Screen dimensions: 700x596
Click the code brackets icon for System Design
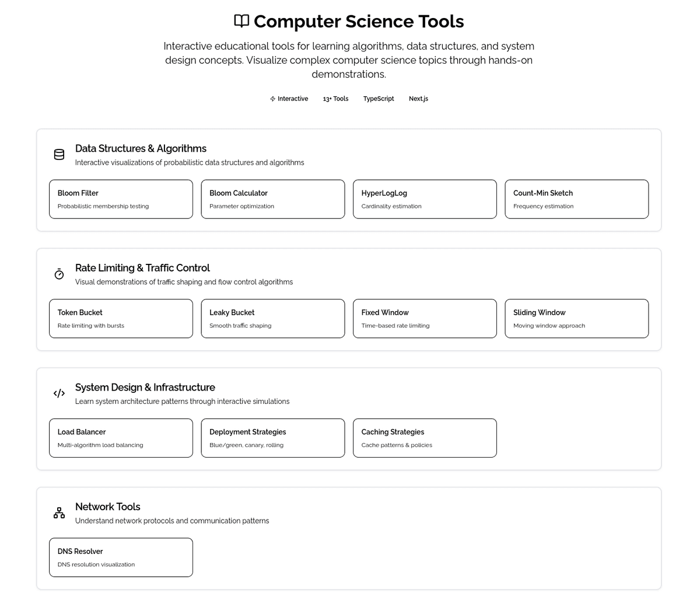tap(59, 393)
